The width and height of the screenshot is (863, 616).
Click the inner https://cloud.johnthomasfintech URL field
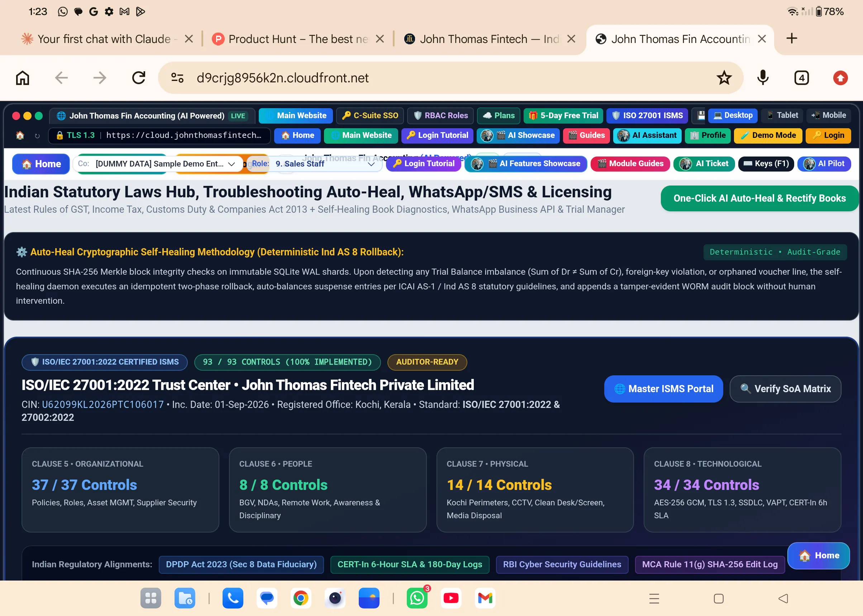pyautogui.click(x=159, y=135)
